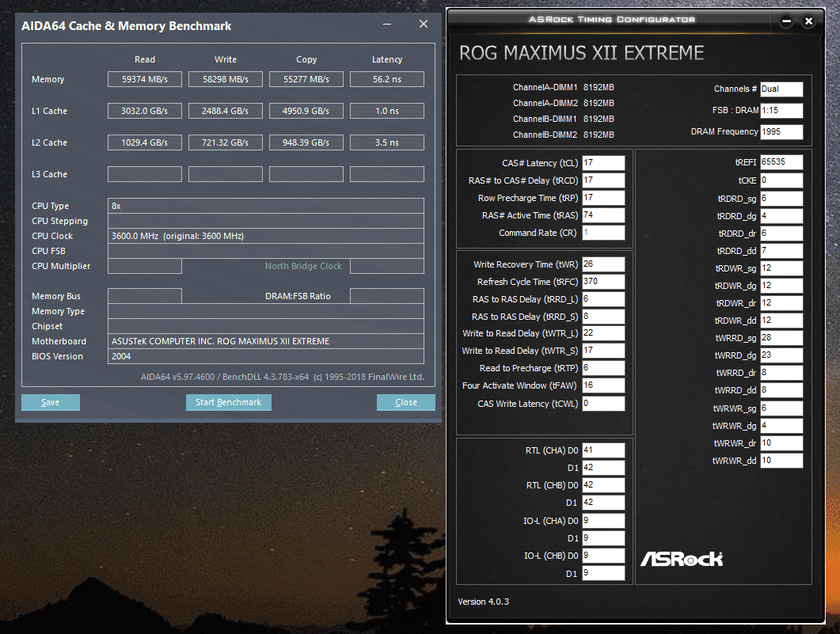Image resolution: width=840 pixels, height=634 pixels.
Task: Click the tRDRD_sg field
Action: tap(781, 199)
